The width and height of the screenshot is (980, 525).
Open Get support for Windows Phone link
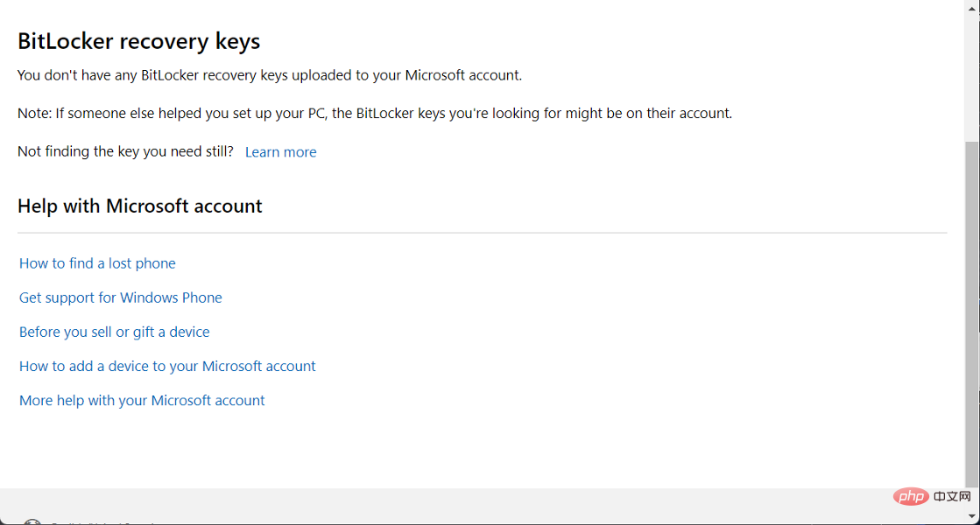pos(121,297)
